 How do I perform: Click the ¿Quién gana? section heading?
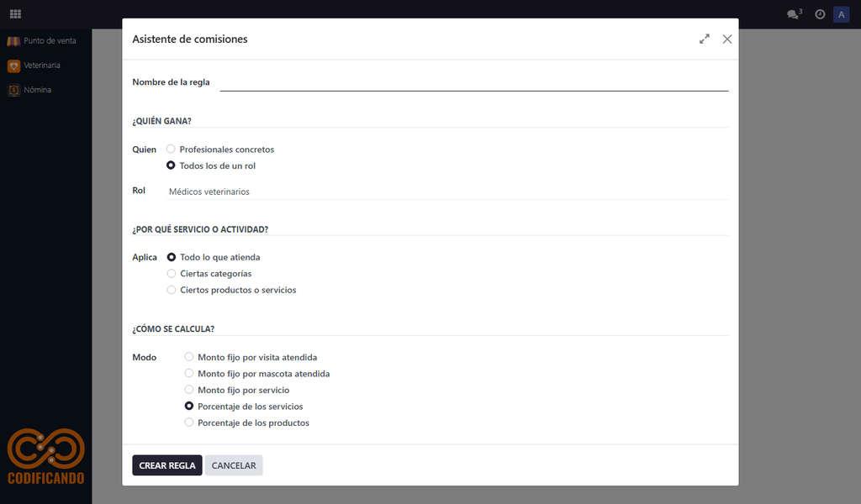162,121
